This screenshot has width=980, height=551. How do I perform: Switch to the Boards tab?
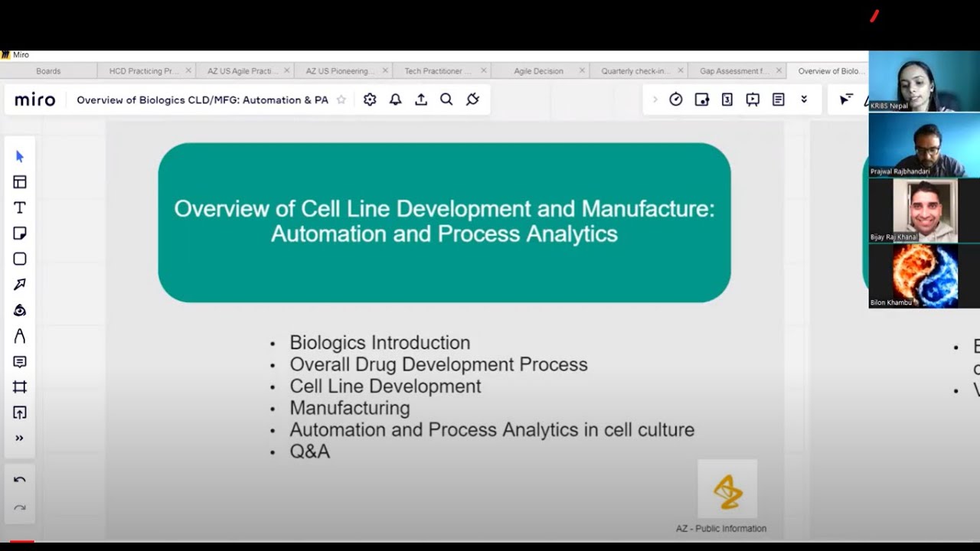click(48, 71)
